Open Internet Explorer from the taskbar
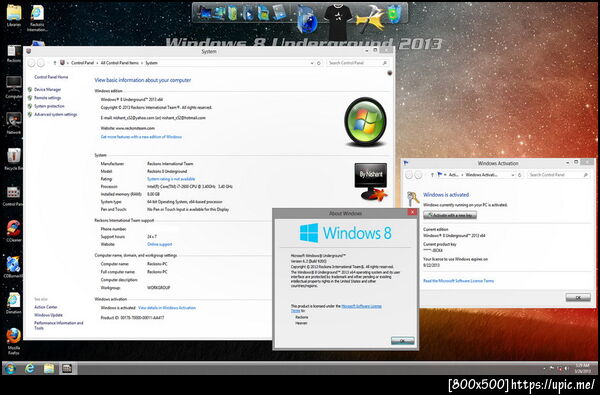This screenshot has width=600, height=395. 30,368
